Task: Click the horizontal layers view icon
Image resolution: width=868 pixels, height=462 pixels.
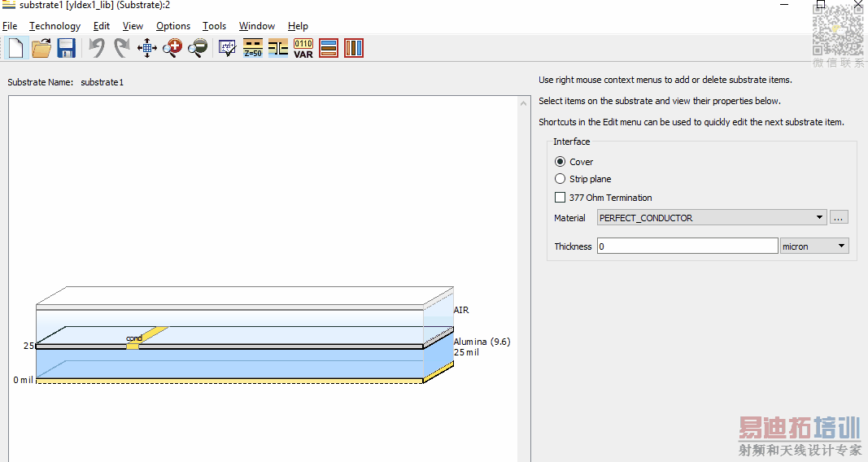Action: (329, 48)
